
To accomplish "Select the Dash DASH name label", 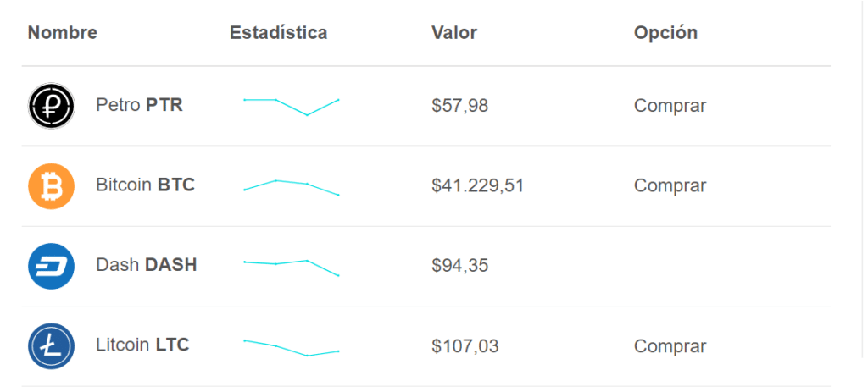I will pos(147,265).
